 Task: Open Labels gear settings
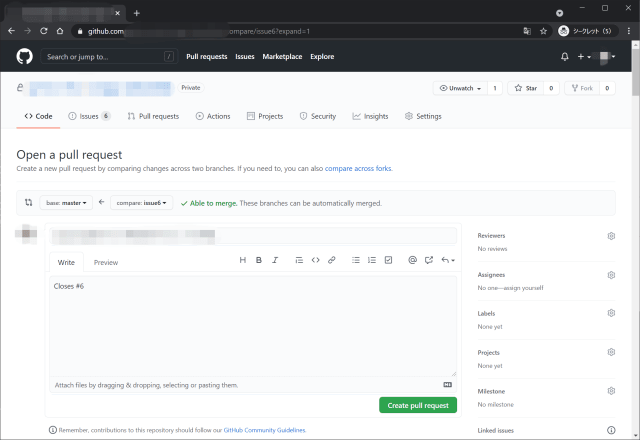tap(611, 313)
